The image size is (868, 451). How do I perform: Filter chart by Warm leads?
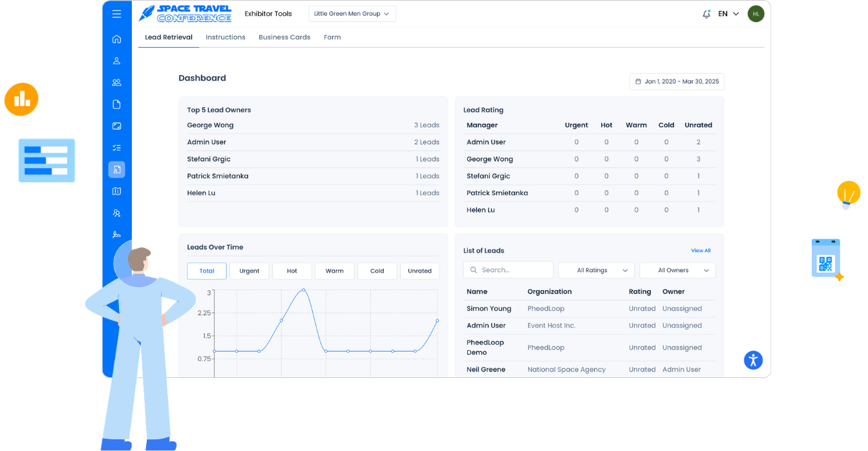point(335,271)
